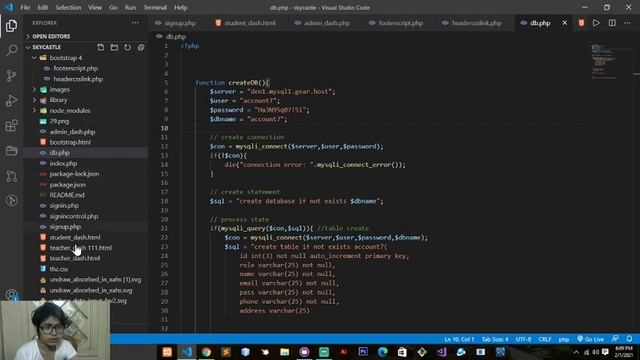Screen dimensions: 640x360
Task: Open Chrome from the Windows taskbar
Action: pos(206,352)
